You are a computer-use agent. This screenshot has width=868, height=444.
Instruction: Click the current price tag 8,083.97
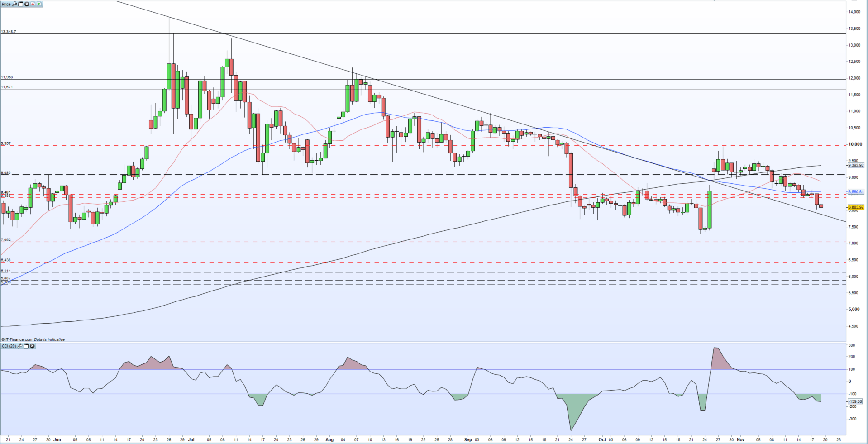pyautogui.click(x=856, y=207)
